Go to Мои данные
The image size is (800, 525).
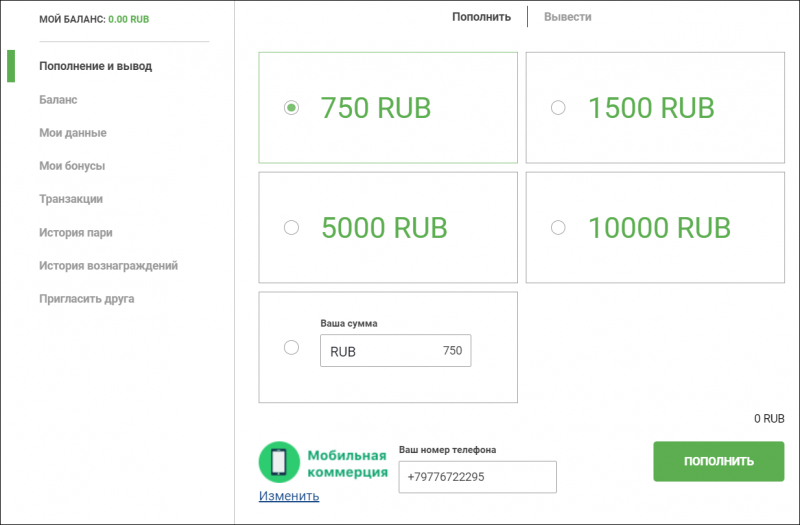[73, 133]
